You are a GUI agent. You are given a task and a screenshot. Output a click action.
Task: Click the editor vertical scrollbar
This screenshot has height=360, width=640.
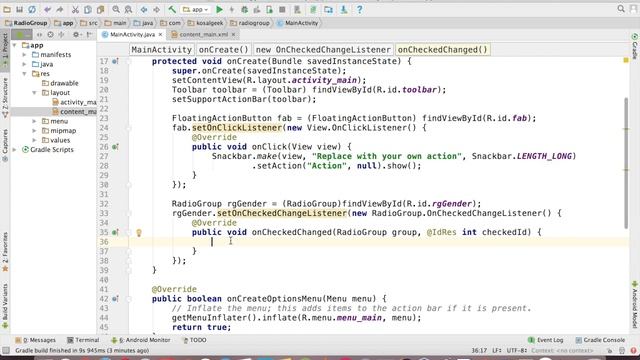626,163
